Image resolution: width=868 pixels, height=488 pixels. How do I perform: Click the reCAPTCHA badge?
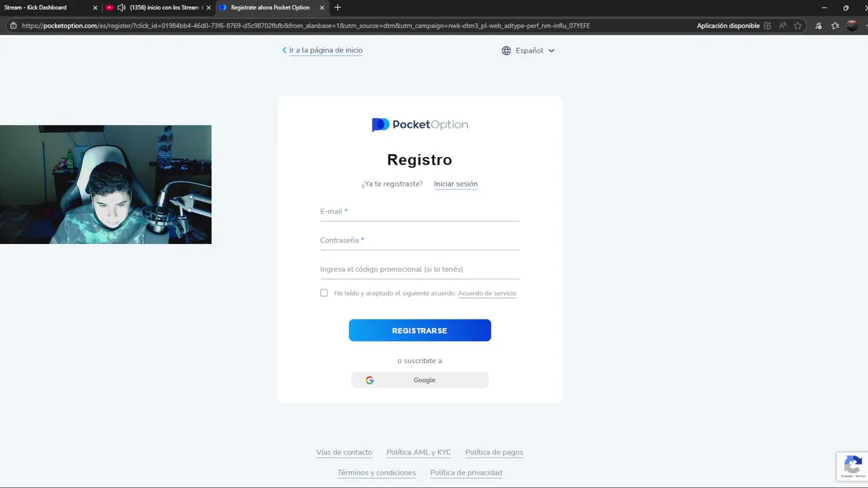coord(852,466)
